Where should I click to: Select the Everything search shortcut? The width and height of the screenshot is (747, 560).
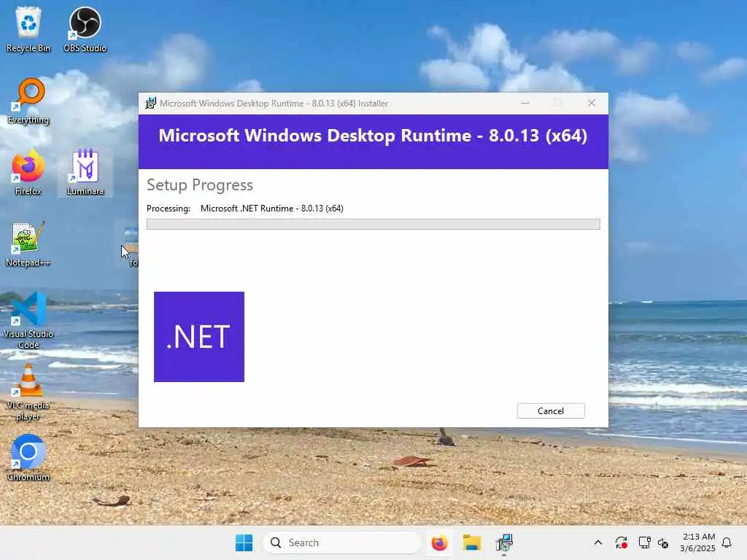point(28,101)
